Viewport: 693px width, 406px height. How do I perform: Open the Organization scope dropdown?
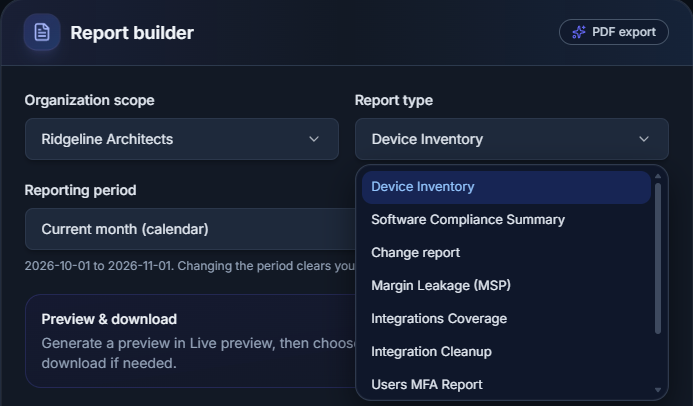pyautogui.click(x=182, y=139)
